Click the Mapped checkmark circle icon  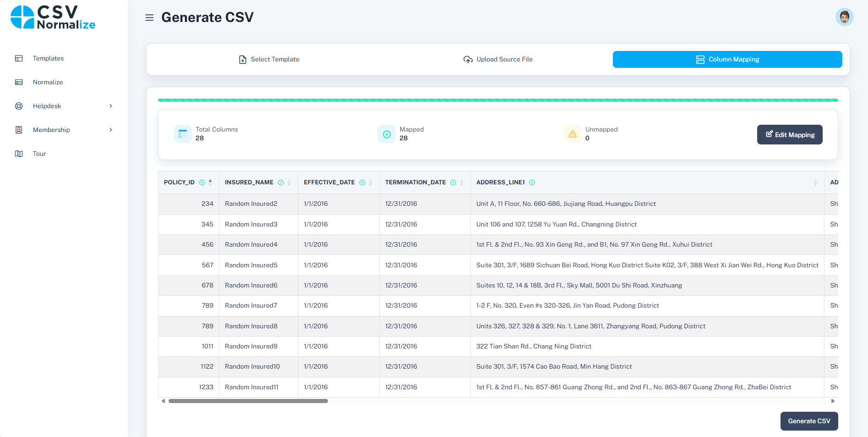pyautogui.click(x=387, y=134)
